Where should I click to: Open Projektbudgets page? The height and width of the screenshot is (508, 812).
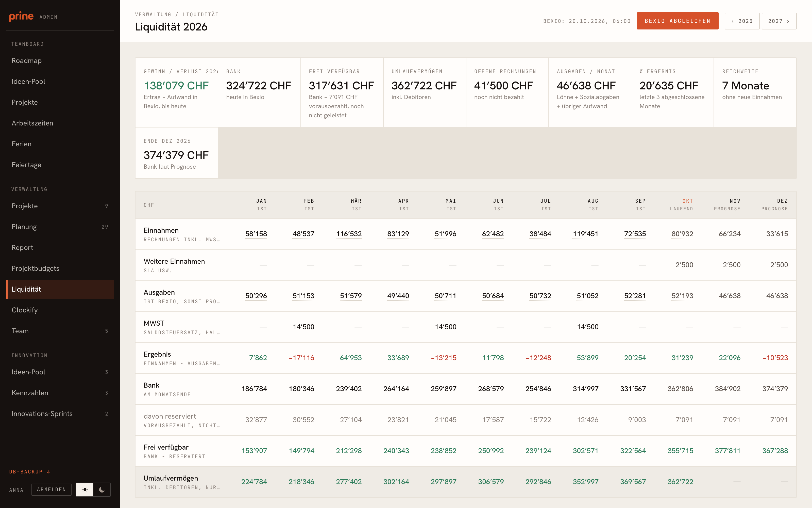point(60,268)
